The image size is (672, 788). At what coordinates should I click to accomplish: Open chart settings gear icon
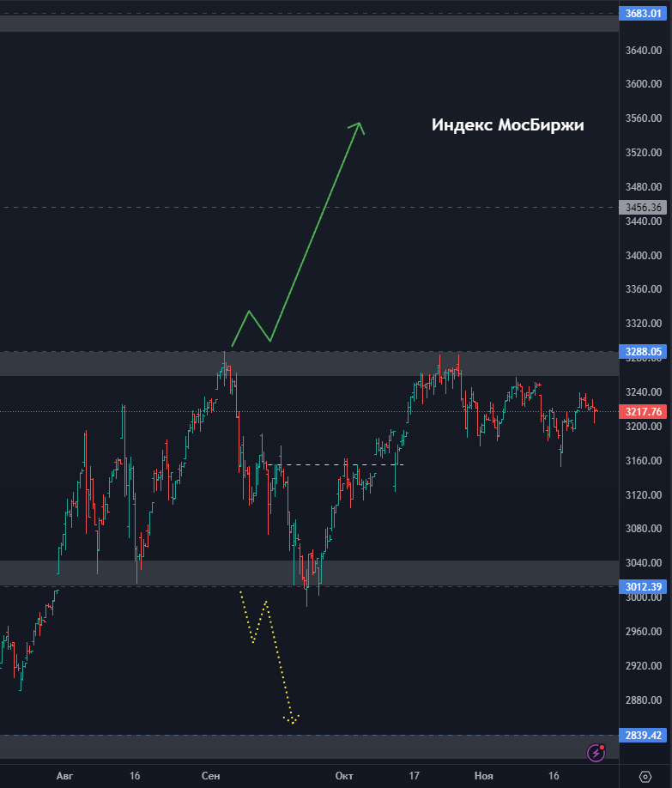click(645, 777)
